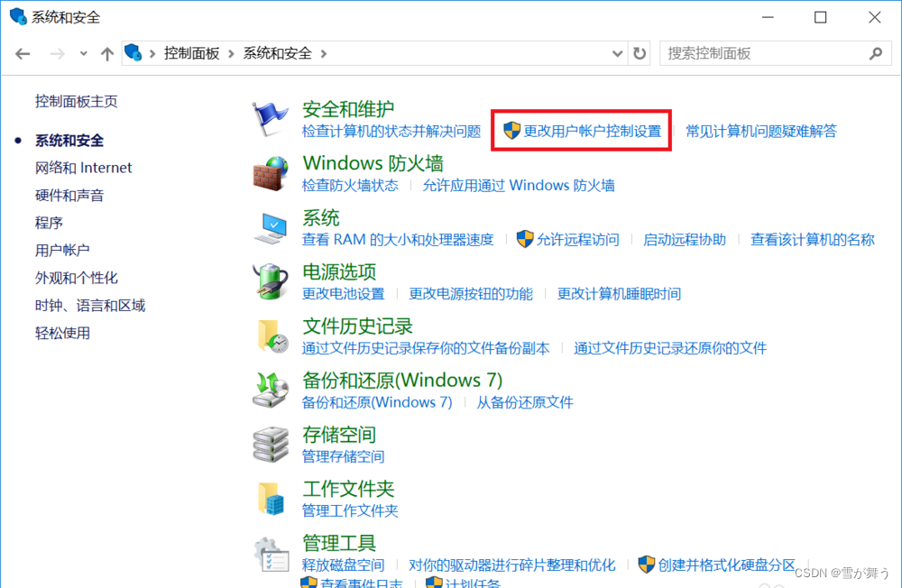Viewport: 902px width, 588px height.
Task: Click 允许远程访问 link
Action: [x=577, y=239]
